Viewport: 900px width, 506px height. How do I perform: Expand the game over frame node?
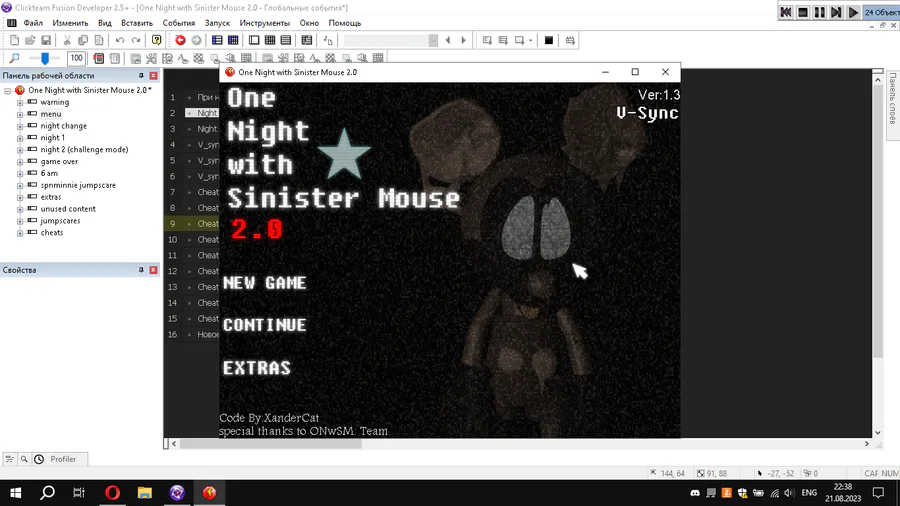point(20,162)
